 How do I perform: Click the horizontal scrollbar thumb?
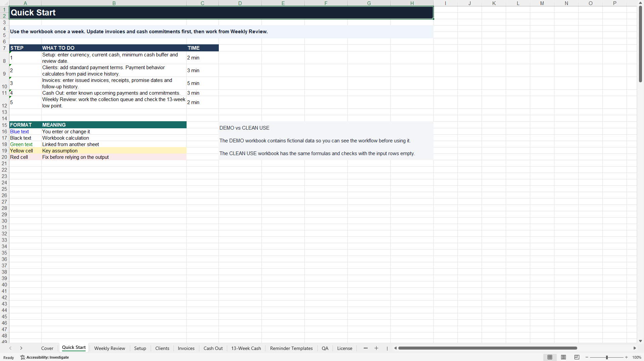click(x=488, y=348)
